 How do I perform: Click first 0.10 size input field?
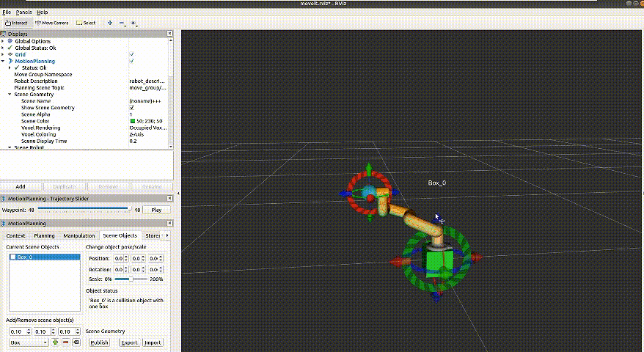coord(20,331)
